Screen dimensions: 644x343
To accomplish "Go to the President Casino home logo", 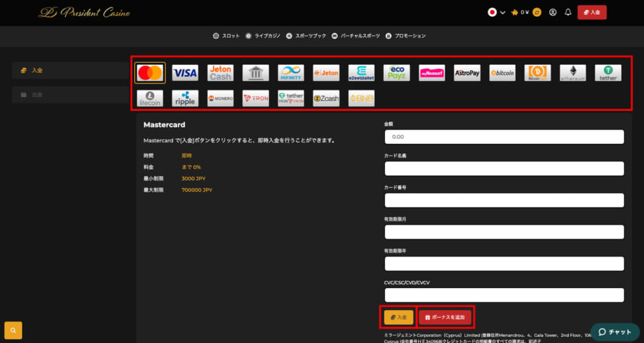I will (x=85, y=13).
